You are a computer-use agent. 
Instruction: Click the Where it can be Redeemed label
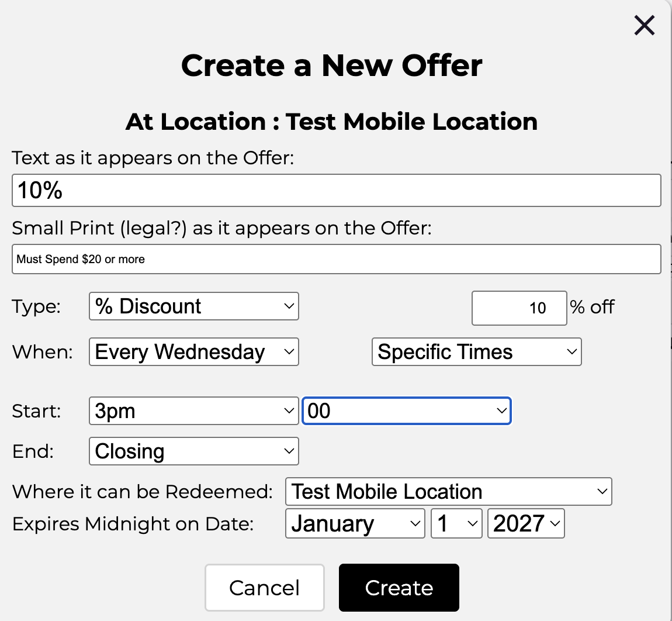(143, 492)
